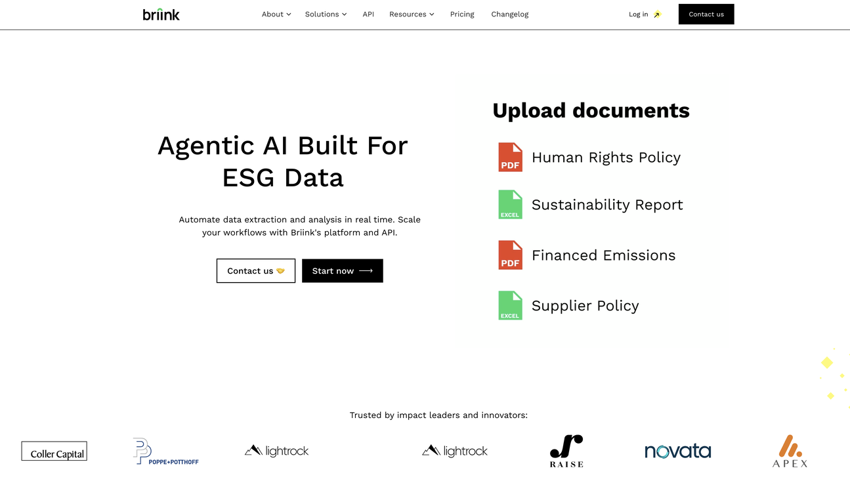Viewport: 850px width, 504px height.
Task: Click the black Contact us header button
Action: [x=706, y=14]
